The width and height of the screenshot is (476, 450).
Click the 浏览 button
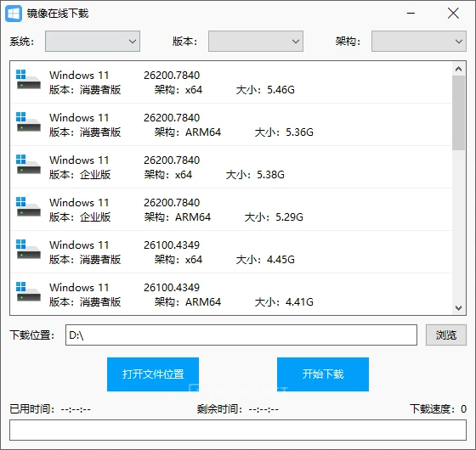point(446,335)
